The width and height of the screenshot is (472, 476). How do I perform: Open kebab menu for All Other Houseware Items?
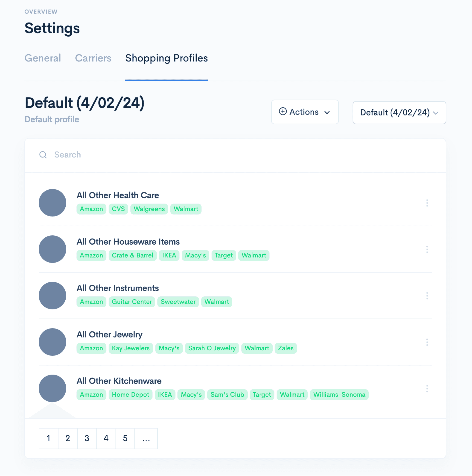point(427,249)
